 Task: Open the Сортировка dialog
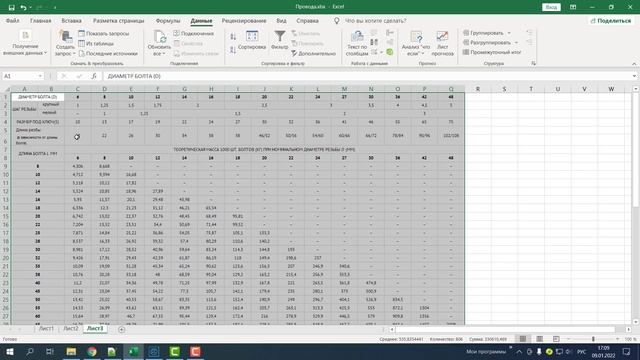point(252,40)
